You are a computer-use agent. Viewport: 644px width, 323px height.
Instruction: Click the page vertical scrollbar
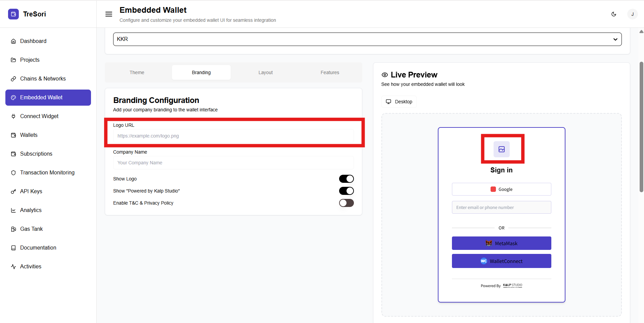coord(641,127)
